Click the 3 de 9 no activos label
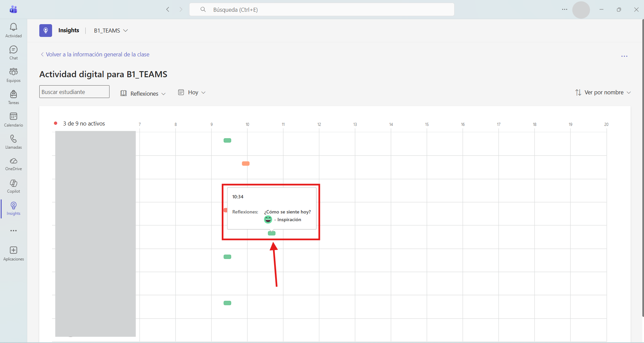 84,124
